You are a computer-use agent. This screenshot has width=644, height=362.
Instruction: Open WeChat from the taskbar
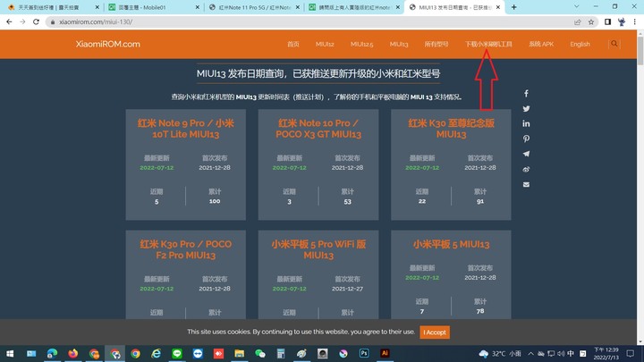260,353
